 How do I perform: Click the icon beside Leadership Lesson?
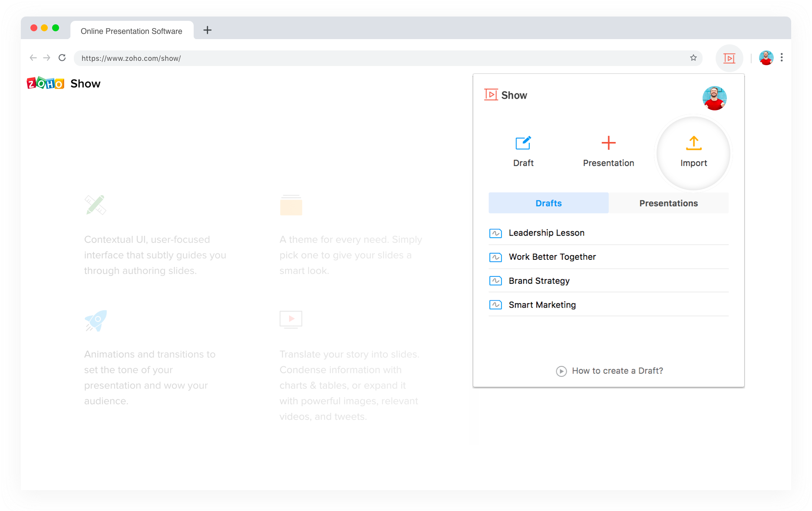[x=495, y=233]
